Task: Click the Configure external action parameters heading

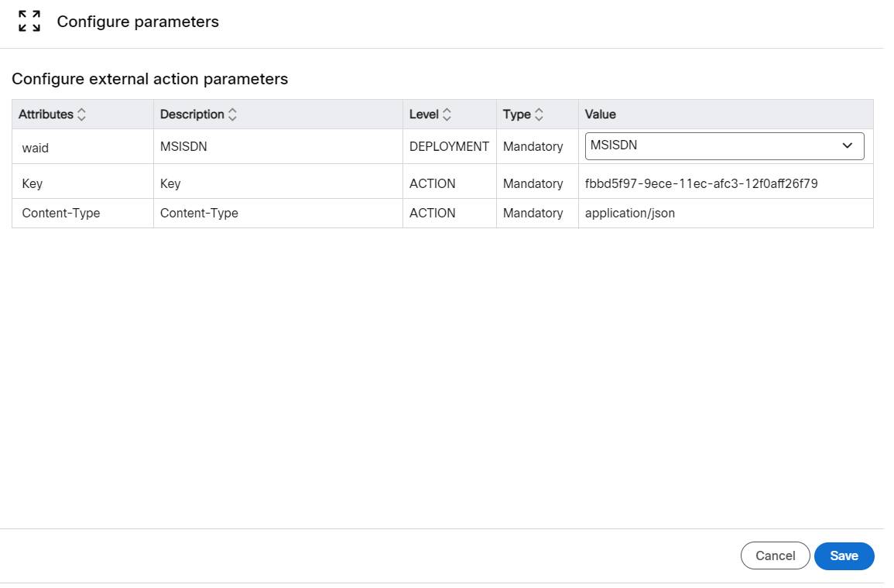Action: 149,79
